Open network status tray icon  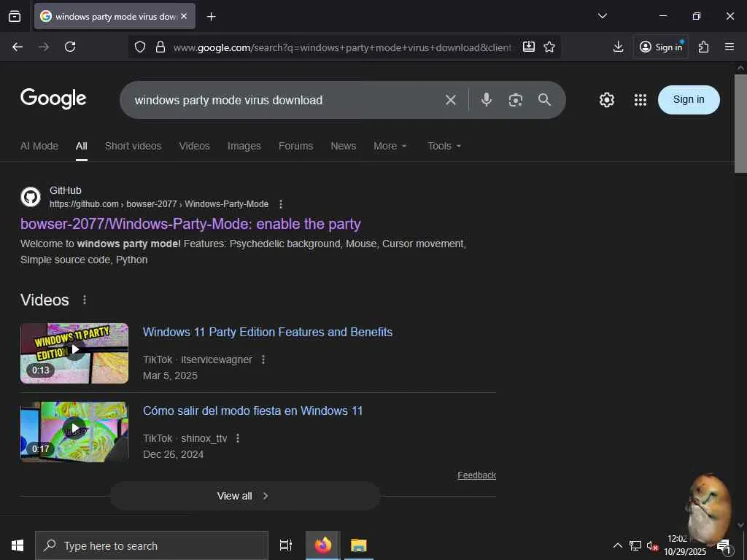tap(635, 545)
